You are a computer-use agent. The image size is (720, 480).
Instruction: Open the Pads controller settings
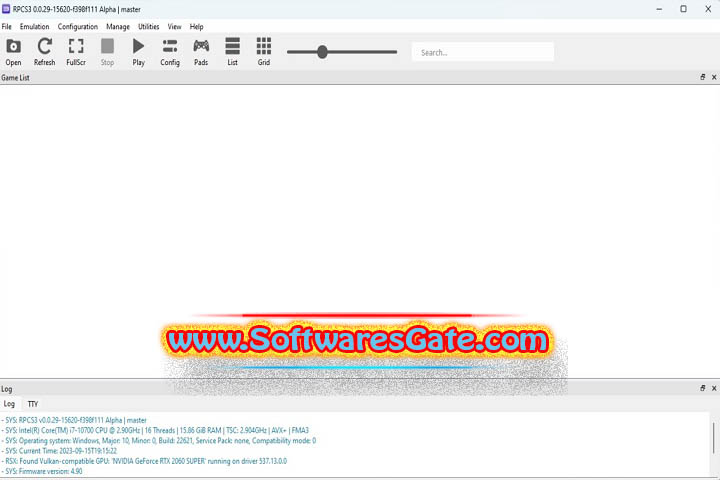click(201, 52)
